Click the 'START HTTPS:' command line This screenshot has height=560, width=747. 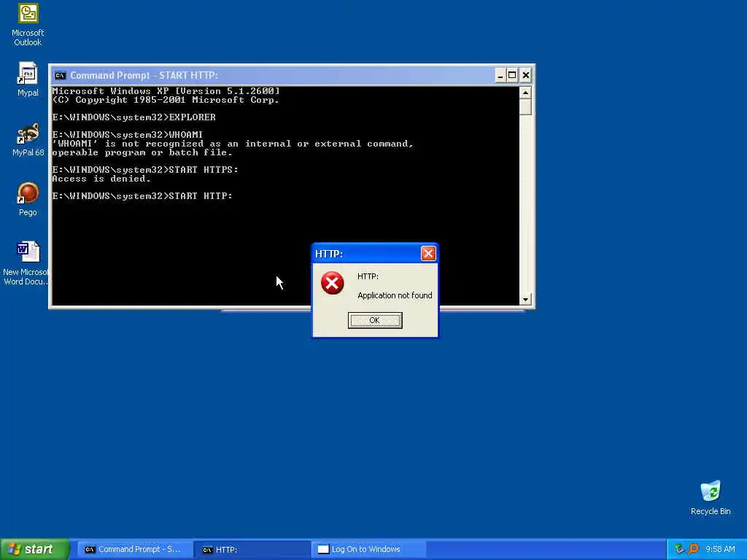pos(145,169)
